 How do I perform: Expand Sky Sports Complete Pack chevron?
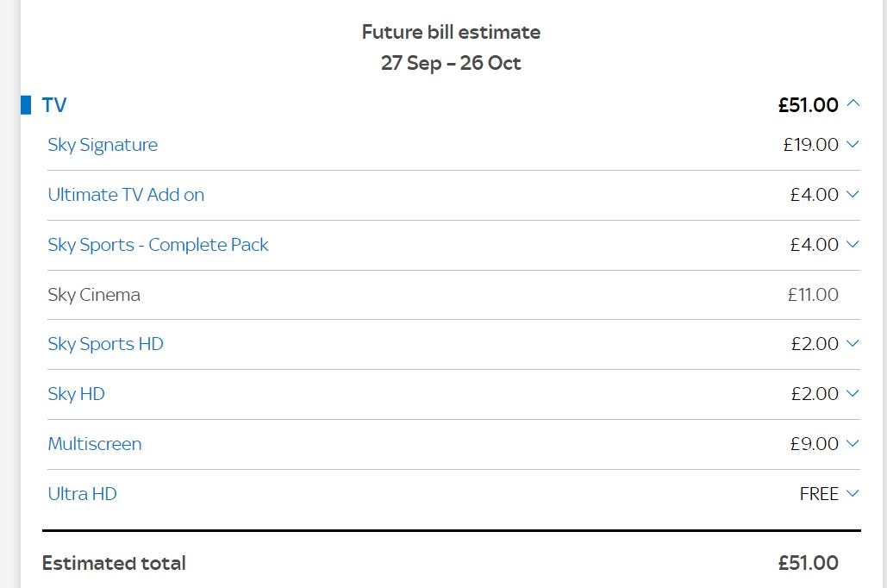tap(853, 244)
